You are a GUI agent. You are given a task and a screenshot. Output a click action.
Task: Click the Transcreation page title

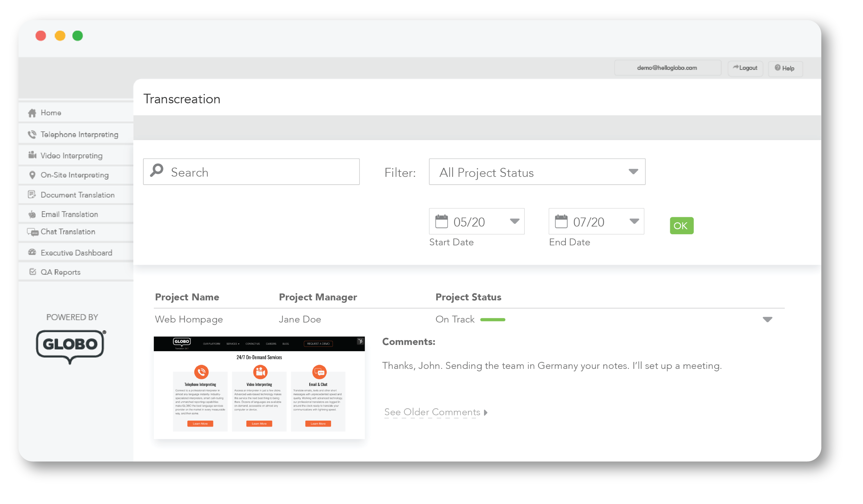[182, 99]
